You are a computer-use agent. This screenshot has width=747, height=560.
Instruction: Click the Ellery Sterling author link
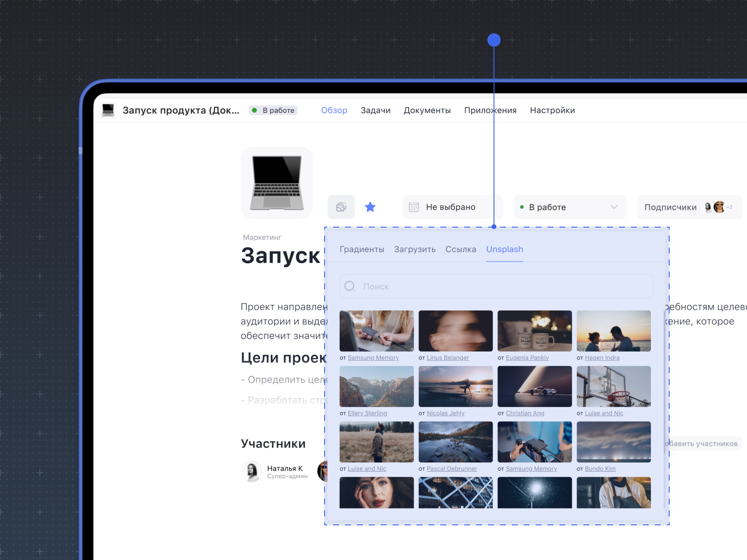coord(367,413)
